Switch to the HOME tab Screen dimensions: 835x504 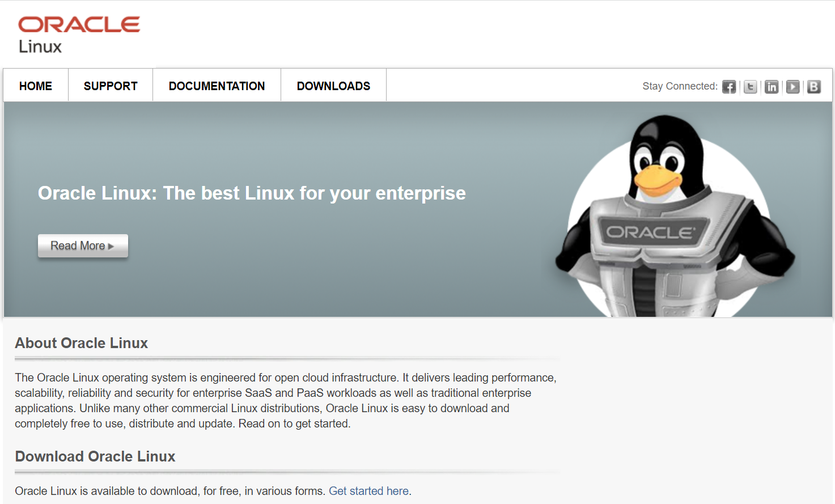tap(35, 86)
